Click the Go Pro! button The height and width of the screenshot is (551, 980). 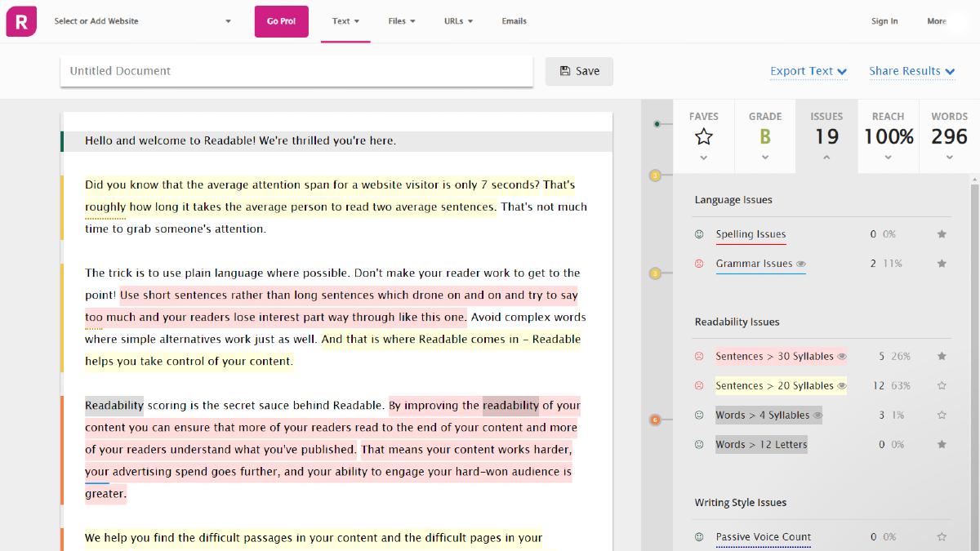[x=282, y=21]
